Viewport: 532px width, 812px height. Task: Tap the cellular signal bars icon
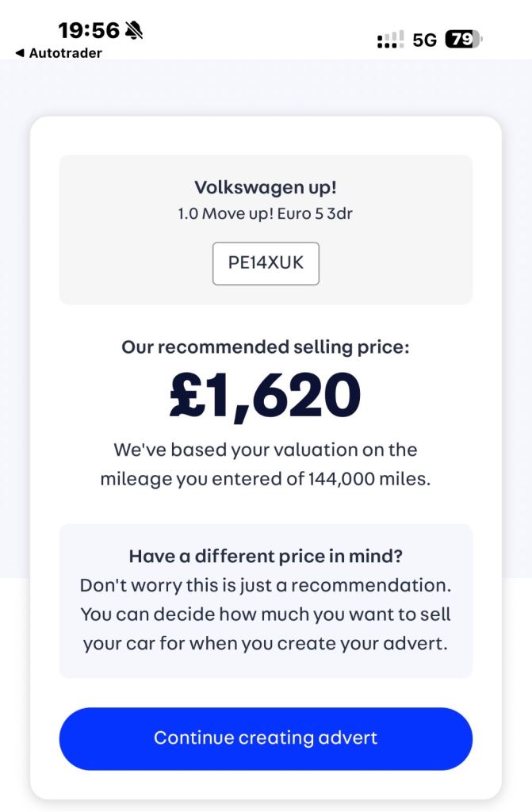click(x=390, y=40)
